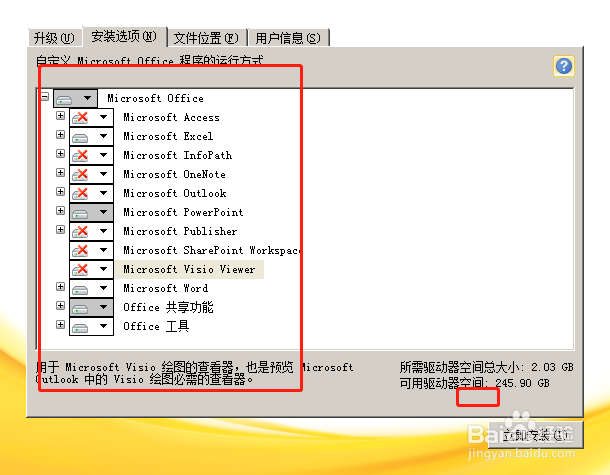Select the 安装选项 tab
The height and width of the screenshot is (475, 610).
pyautogui.click(x=124, y=37)
